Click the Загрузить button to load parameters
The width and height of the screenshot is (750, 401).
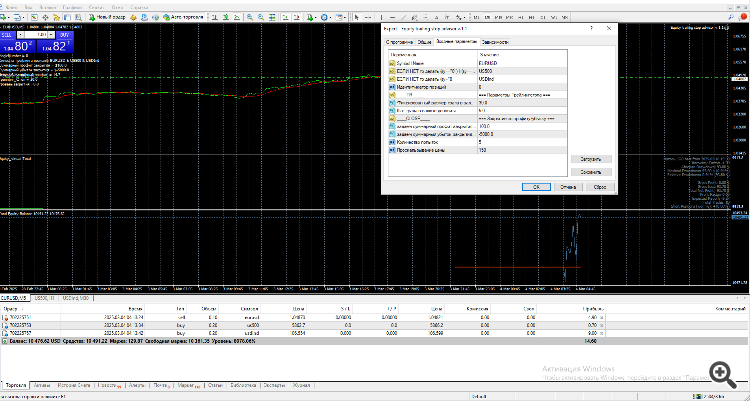click(590, 158)
